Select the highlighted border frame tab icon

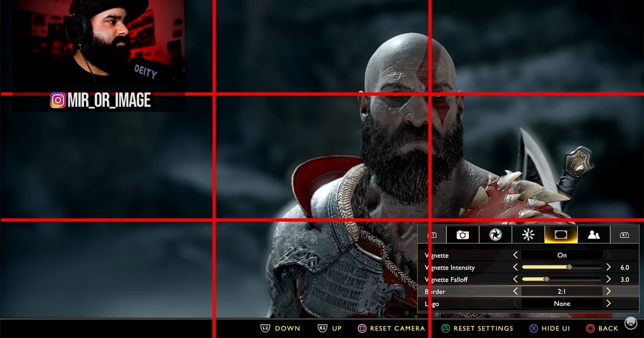click(561, 235)
